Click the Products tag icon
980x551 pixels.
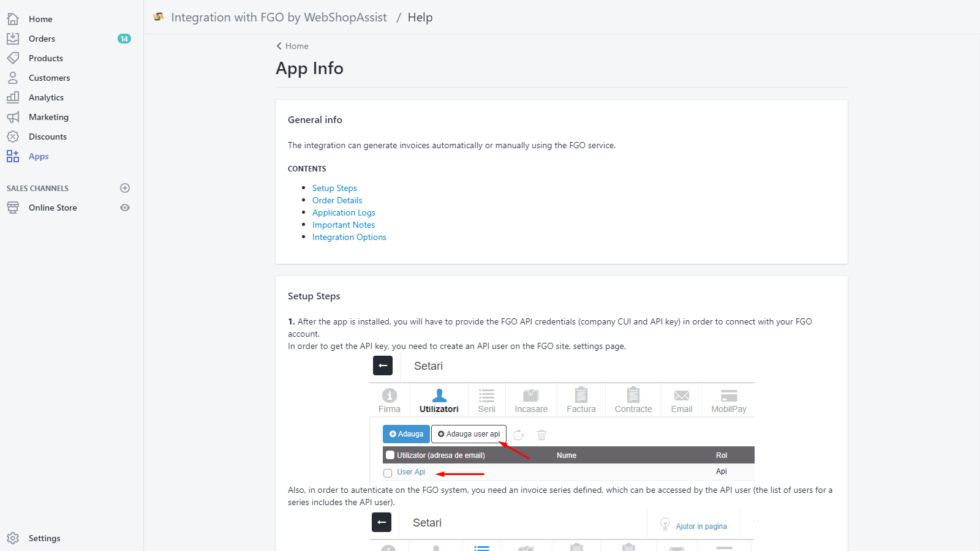[13, 58]
